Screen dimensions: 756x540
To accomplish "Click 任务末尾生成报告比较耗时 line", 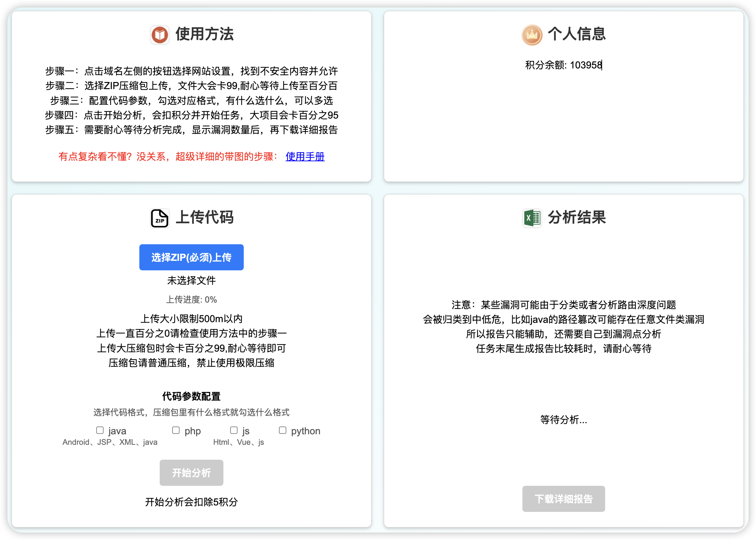I will (563, 349).
